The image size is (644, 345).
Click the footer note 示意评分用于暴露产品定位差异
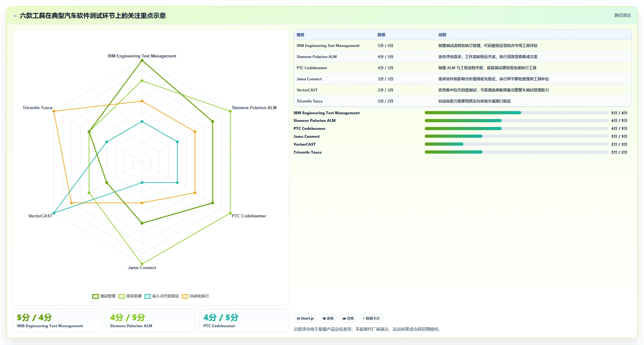(x=368, y=329)
